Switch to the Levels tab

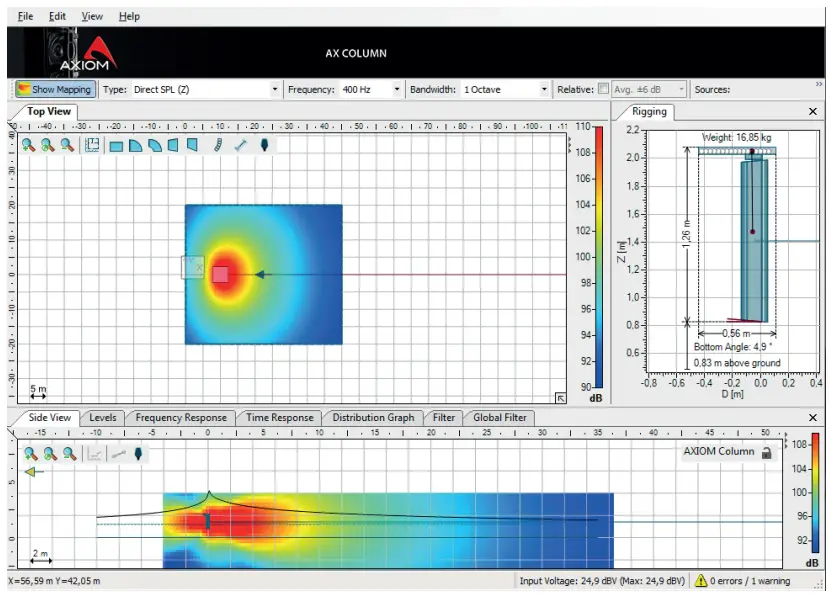103,417
